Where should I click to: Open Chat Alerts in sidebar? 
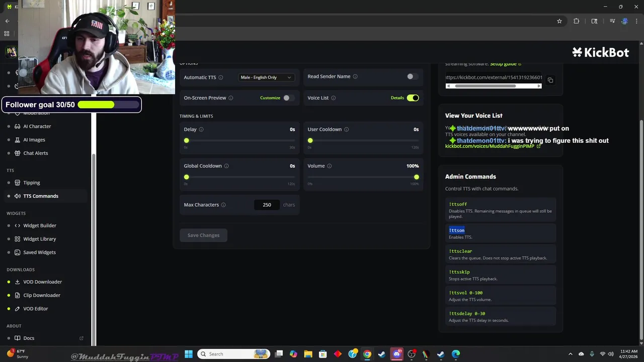(x=35, y=153)
